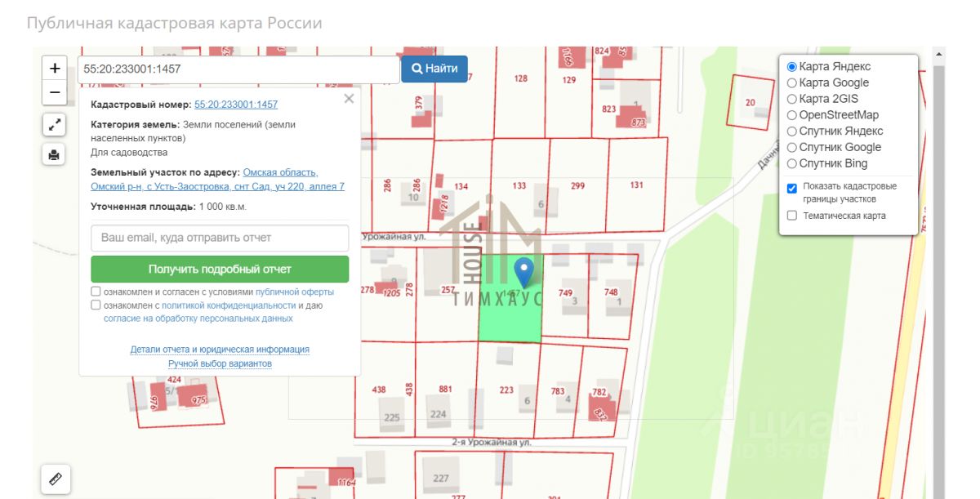Enable Тематическая карта checkbox
980x499 pixels.
coord(791,216)
